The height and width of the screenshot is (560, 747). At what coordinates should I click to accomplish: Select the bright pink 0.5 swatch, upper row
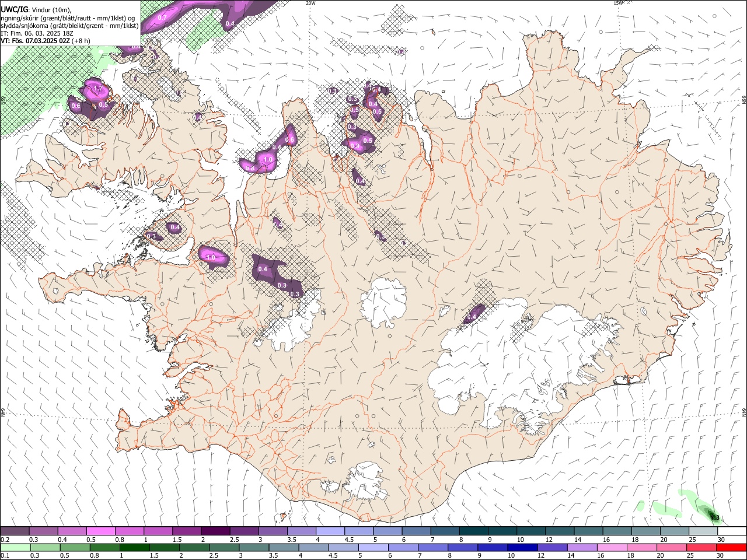100,531
